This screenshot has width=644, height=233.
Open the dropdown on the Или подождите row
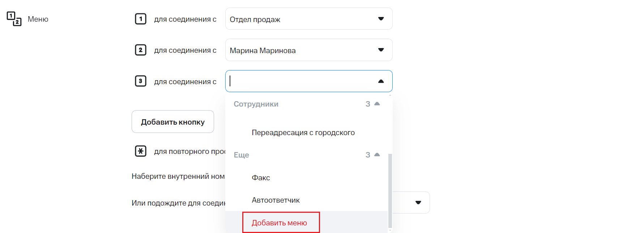[x=418, y=203]
